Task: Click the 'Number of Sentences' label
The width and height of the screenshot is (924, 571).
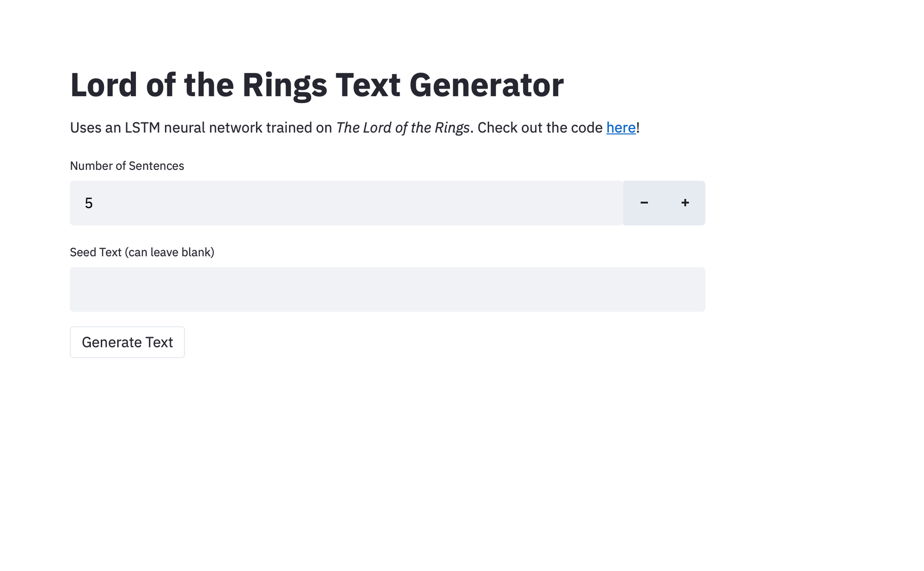Action: (x=127, y=166)
